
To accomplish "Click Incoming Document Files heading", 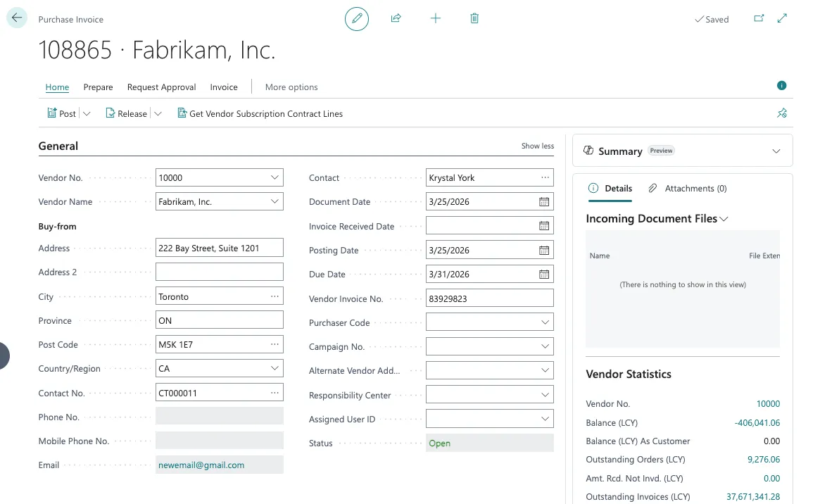I will [651, 219].
